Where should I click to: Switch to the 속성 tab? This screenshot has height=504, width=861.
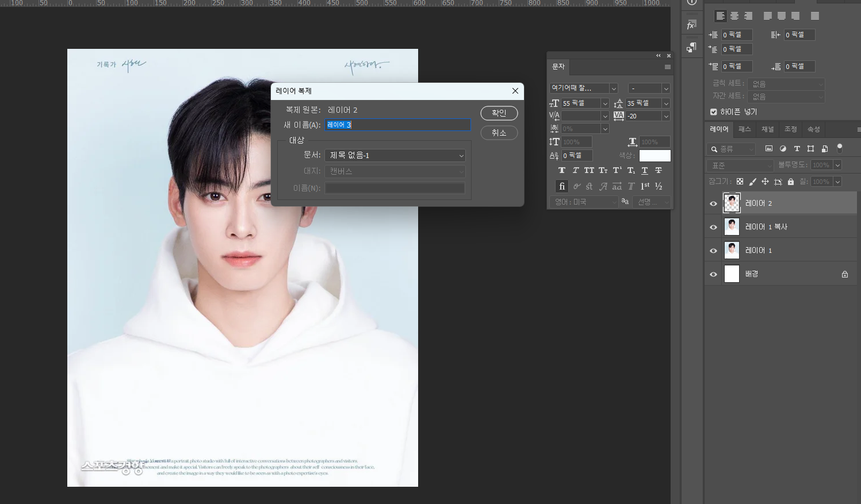click(x=814, y=129)
